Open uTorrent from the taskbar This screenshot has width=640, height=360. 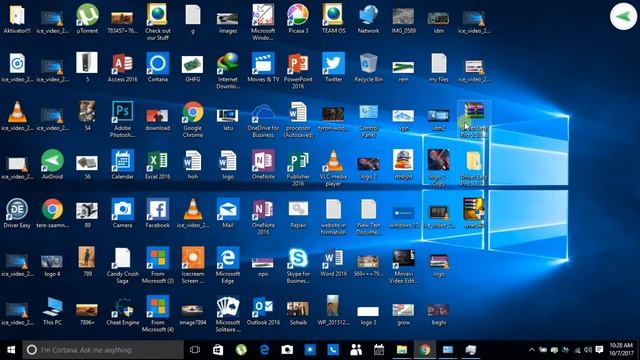241,350
